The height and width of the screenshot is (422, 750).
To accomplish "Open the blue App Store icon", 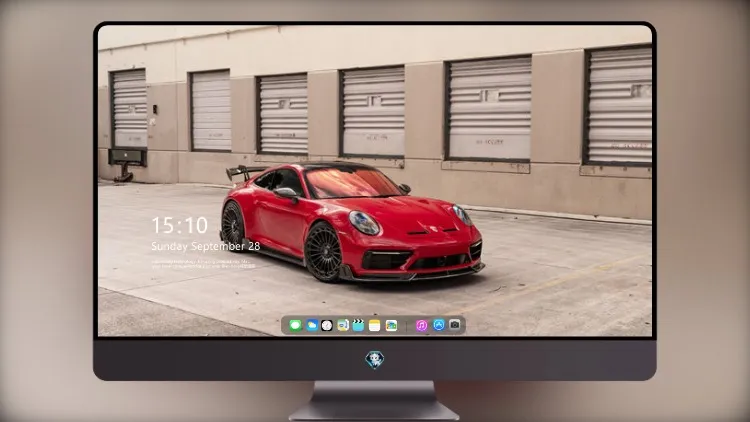I will point(439,325).
